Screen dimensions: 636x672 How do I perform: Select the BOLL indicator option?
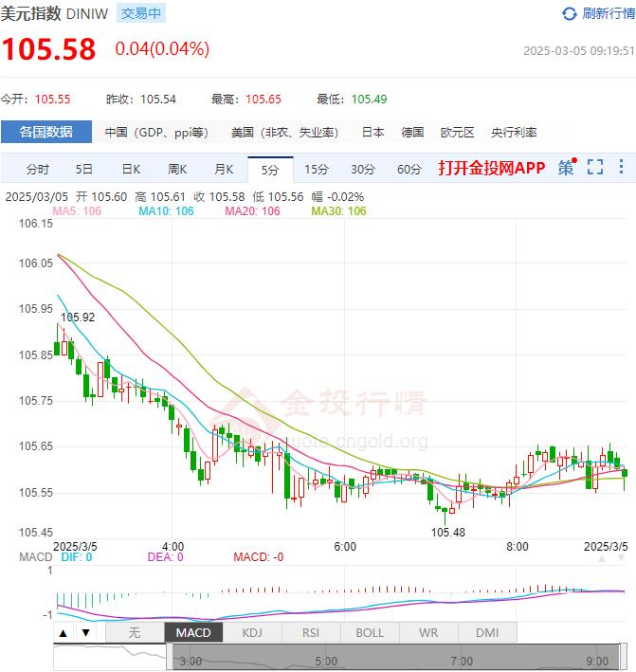[370, 632]
